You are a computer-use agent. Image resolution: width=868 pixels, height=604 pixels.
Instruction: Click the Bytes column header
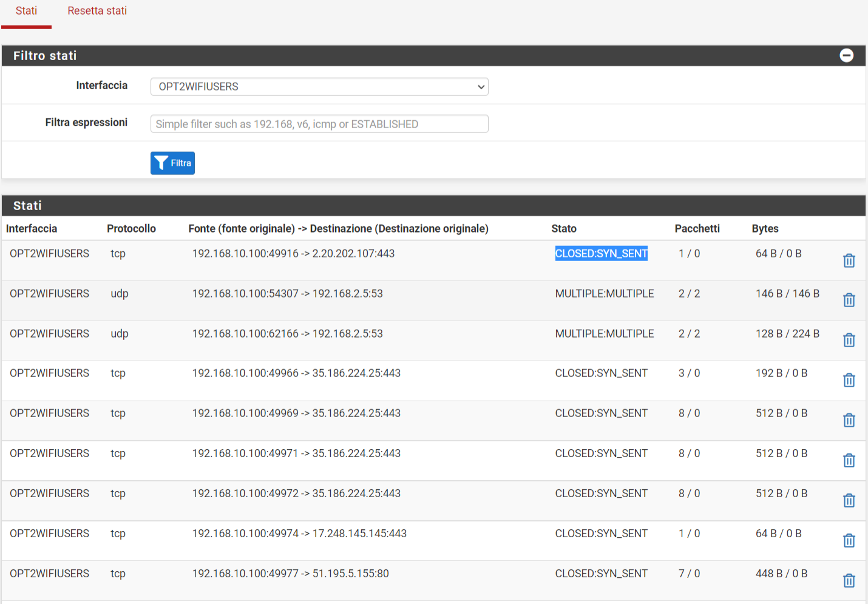765,229
